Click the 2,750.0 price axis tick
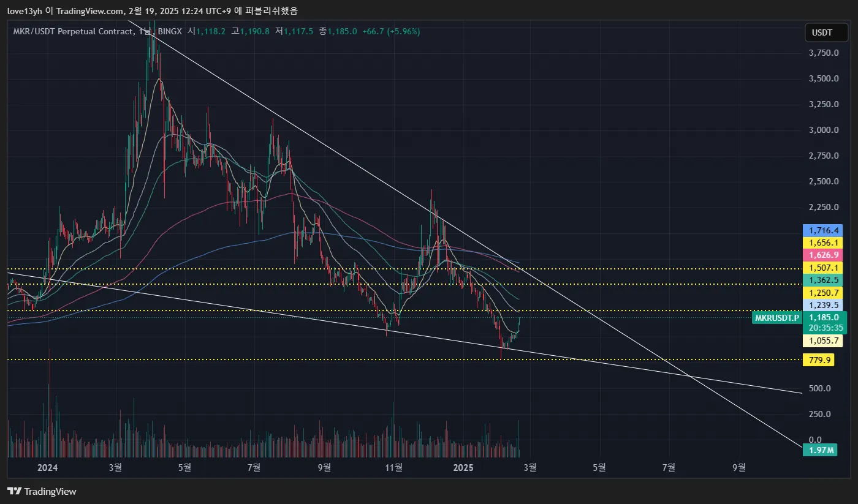 click(824, 156)
